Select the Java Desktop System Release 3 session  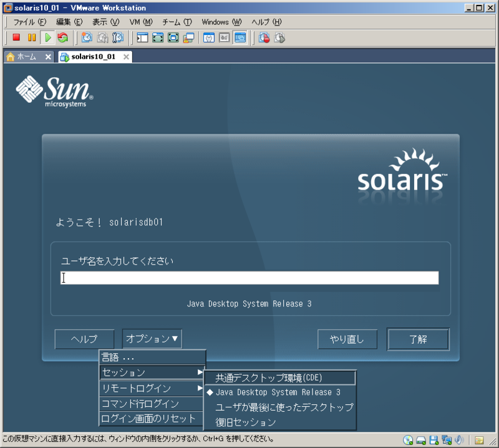pos(281,392)
